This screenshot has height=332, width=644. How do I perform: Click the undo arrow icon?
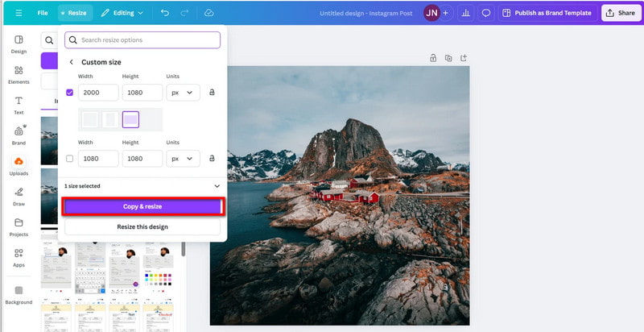coord(165,13)
